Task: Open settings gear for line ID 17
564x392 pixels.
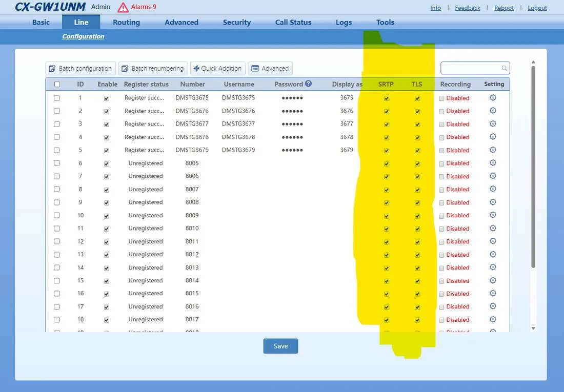Action: (493, 306)
